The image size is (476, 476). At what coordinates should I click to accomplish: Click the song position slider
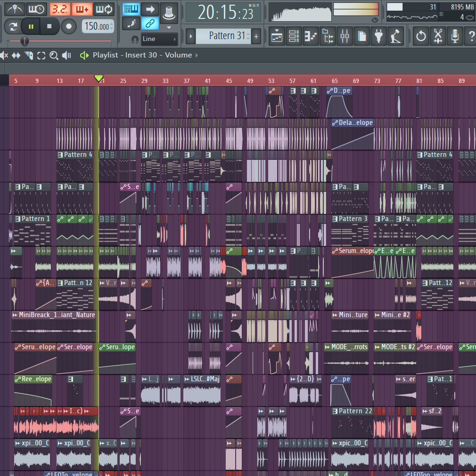point(25,41)
